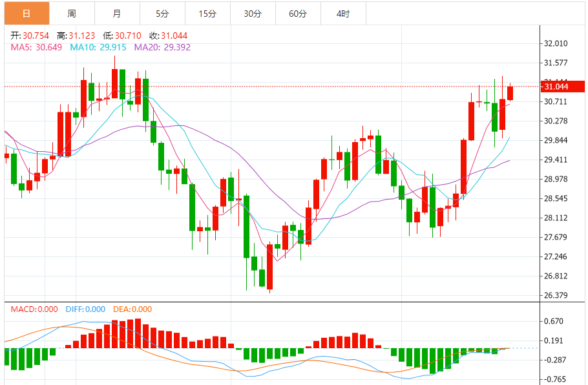Open the 60分 timeframe tab

[x=298, y=14]
